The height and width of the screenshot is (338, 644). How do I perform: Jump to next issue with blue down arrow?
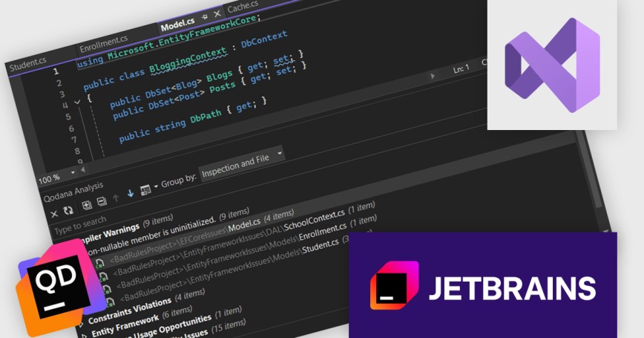131,193
